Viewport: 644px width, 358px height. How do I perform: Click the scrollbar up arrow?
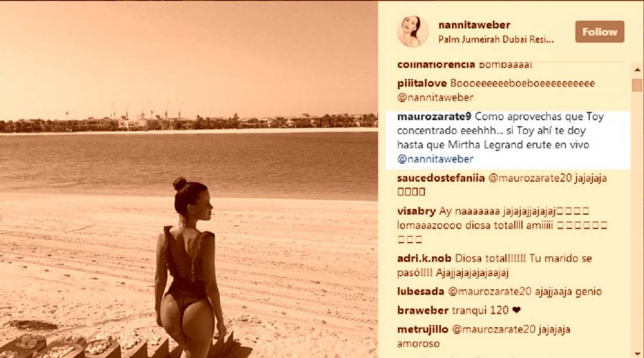click(x=637, y=70)
